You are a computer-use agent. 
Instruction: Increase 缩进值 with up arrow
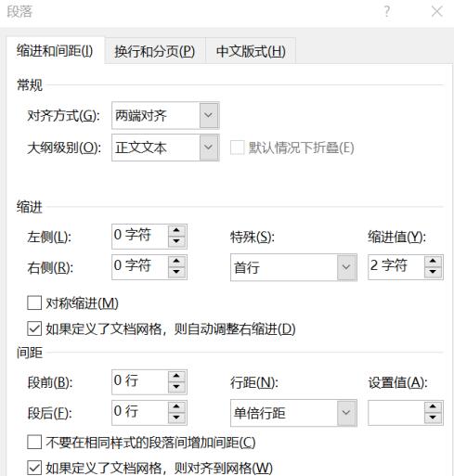(x=433, y=262)
